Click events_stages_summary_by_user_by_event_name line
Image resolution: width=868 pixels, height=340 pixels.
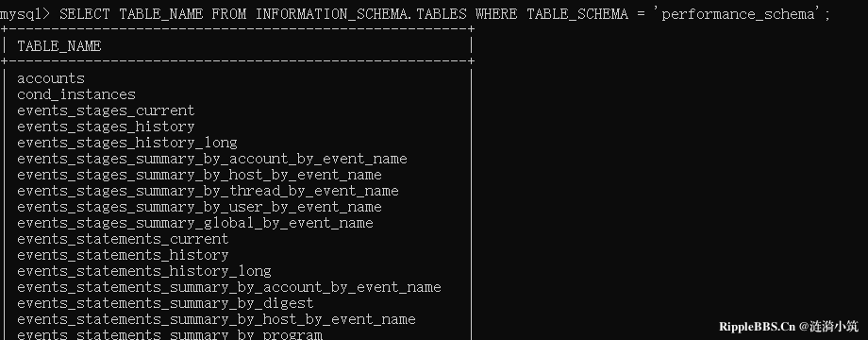[x=199, y=207]
